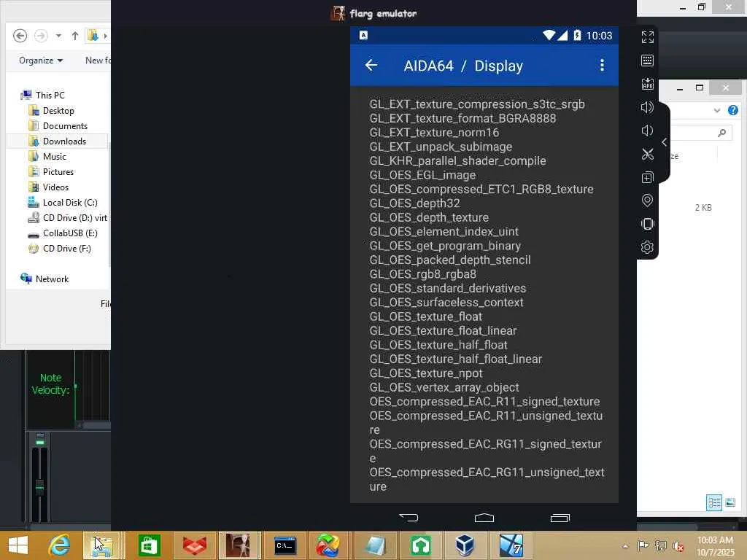Launch Internet Explorer from taskbar
The image size is (747, 560).
[60, 545]
